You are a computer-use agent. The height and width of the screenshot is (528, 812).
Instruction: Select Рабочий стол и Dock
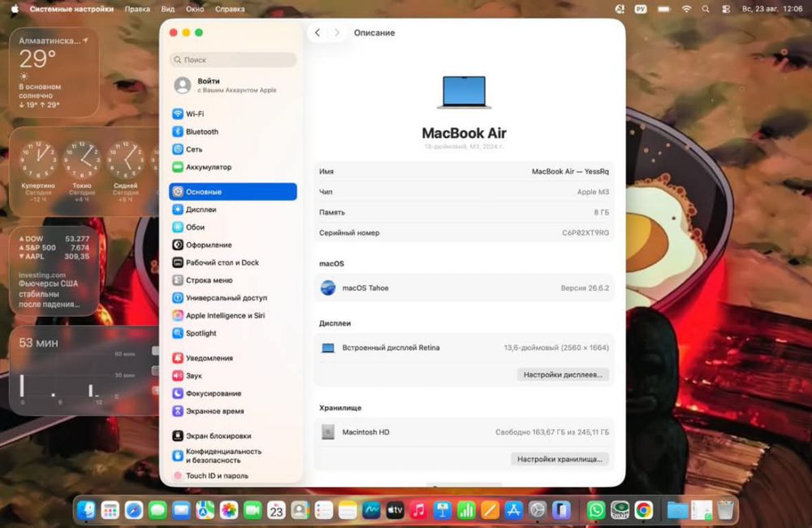coord(232,262)
